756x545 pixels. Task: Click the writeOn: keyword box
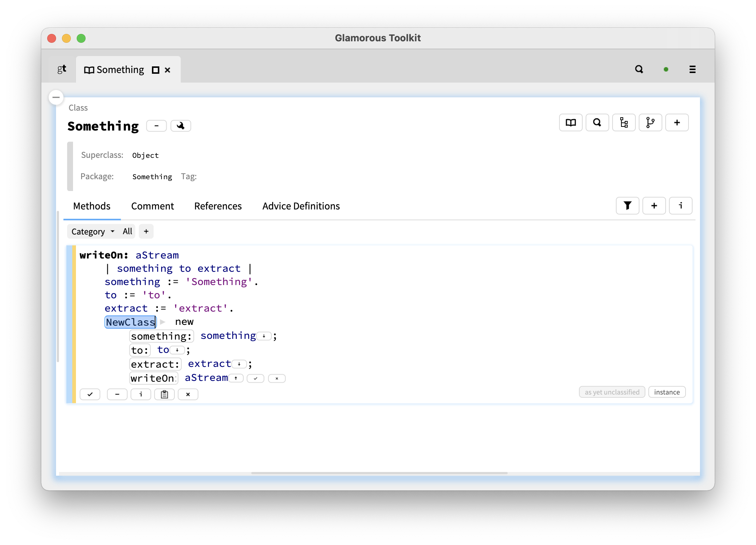154,378
